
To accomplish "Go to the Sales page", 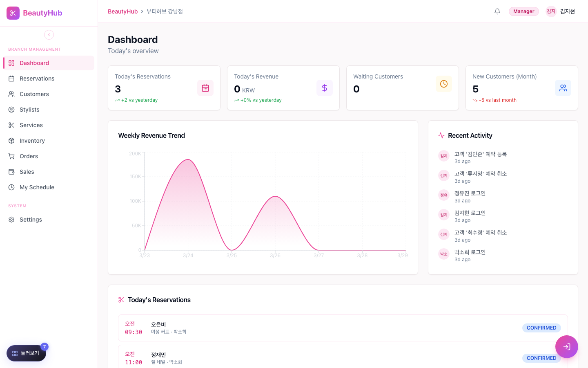I will tap(49, 172).
